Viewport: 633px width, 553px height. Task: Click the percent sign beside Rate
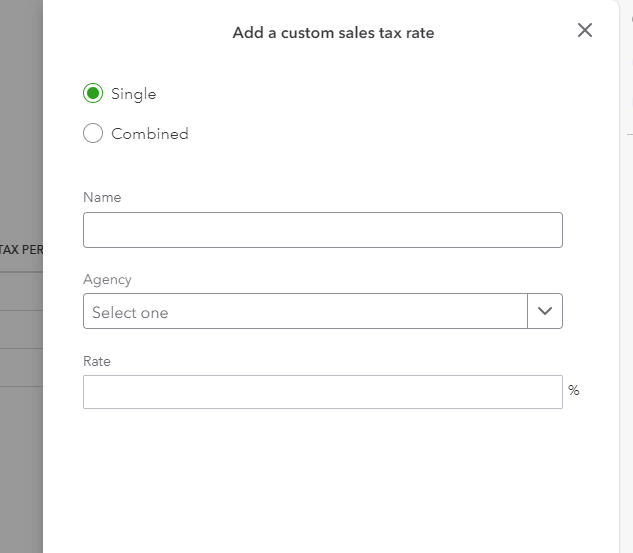pos(574,391)
